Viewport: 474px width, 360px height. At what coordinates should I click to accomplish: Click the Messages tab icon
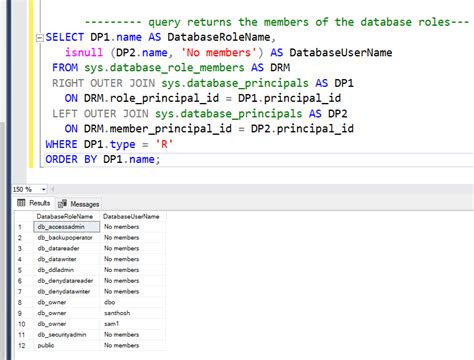62,204
